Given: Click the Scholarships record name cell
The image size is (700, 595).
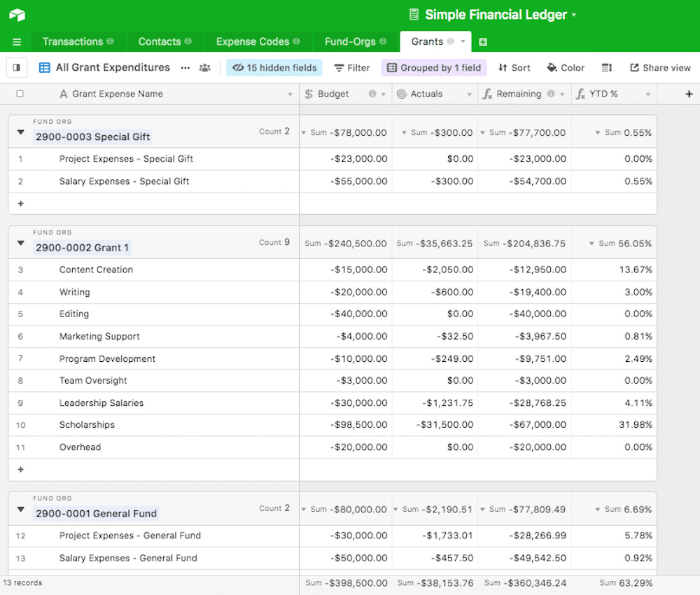Looking at the screenshot, I should coord(87,425).
